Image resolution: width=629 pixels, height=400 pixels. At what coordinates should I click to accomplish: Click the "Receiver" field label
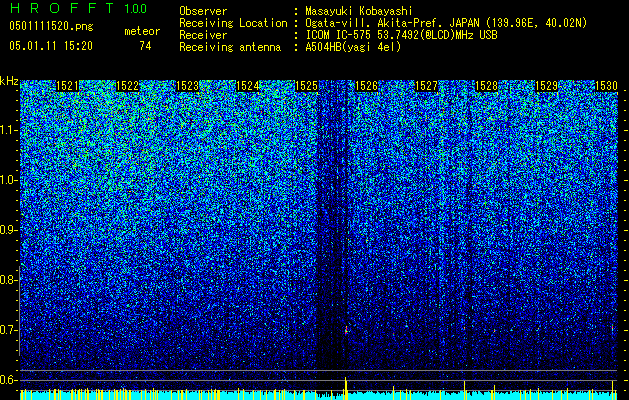[203, 35]
